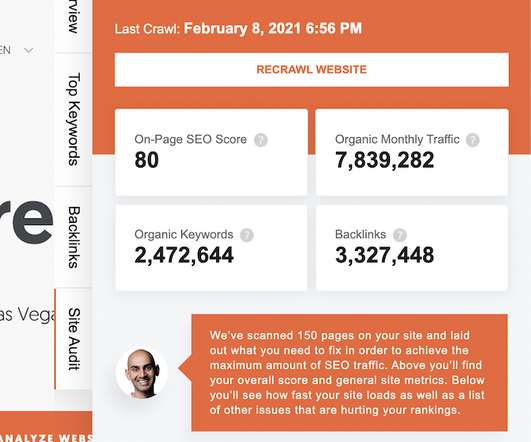The width and height of the screenshot is (531, 442).
Task: Select the Site Audit tab
Action: (74, 339)
